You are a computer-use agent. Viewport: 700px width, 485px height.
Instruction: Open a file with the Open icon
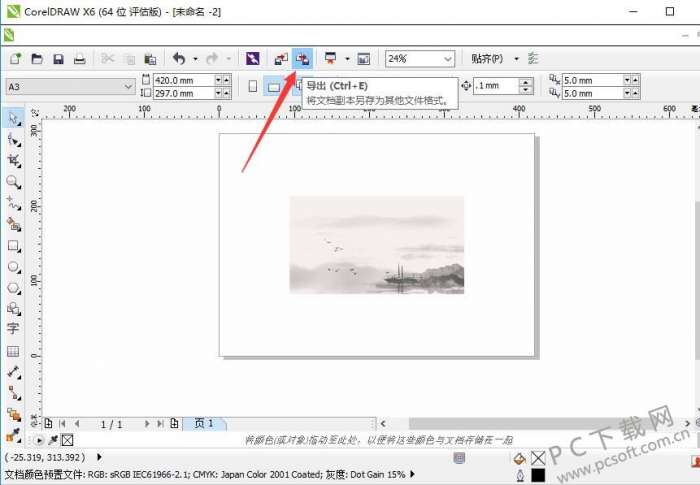click(x=37, y=59)
